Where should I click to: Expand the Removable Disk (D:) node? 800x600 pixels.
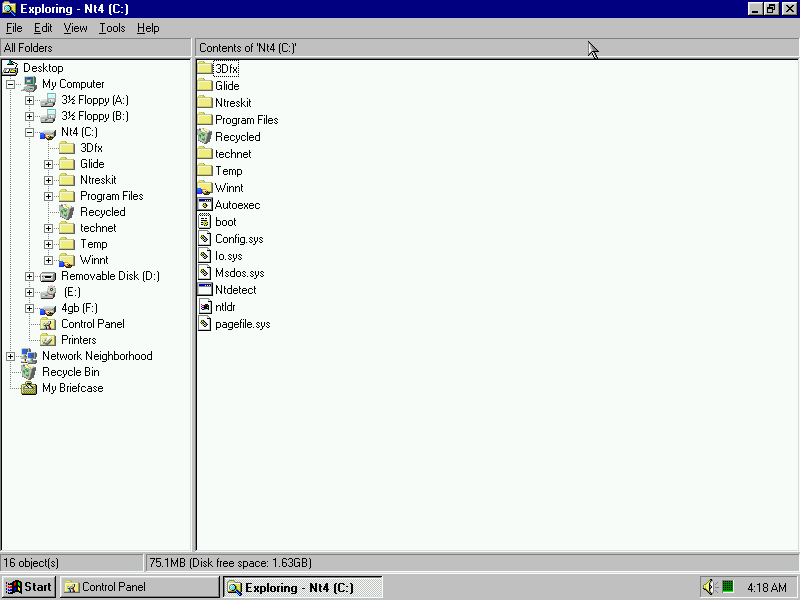(x=30, y=276)
